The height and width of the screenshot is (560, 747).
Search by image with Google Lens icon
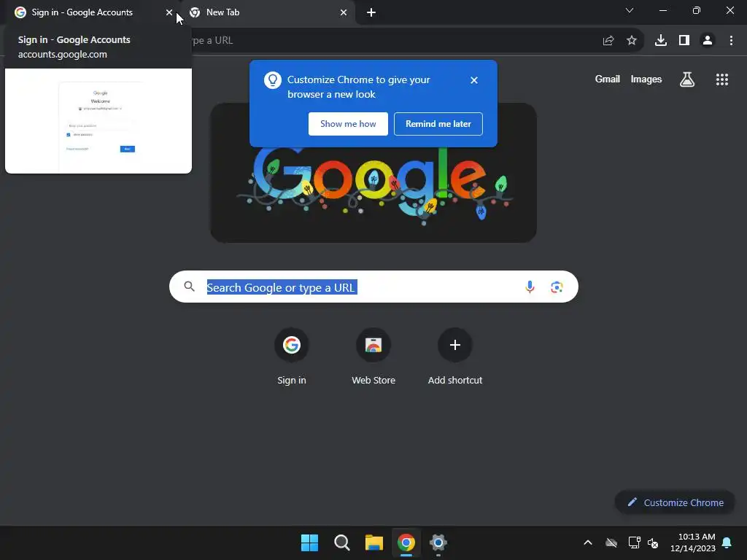[557, 287]
